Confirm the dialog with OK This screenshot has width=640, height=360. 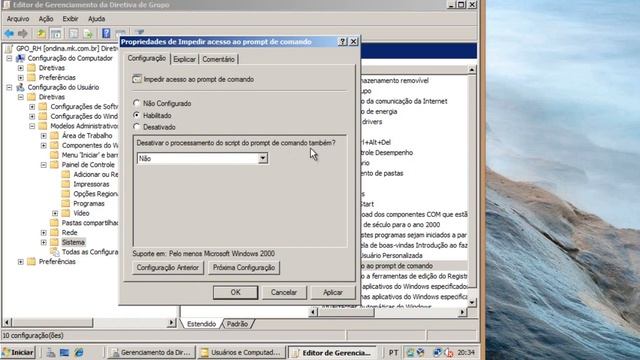pyautogui.click(x=236, y=292)
